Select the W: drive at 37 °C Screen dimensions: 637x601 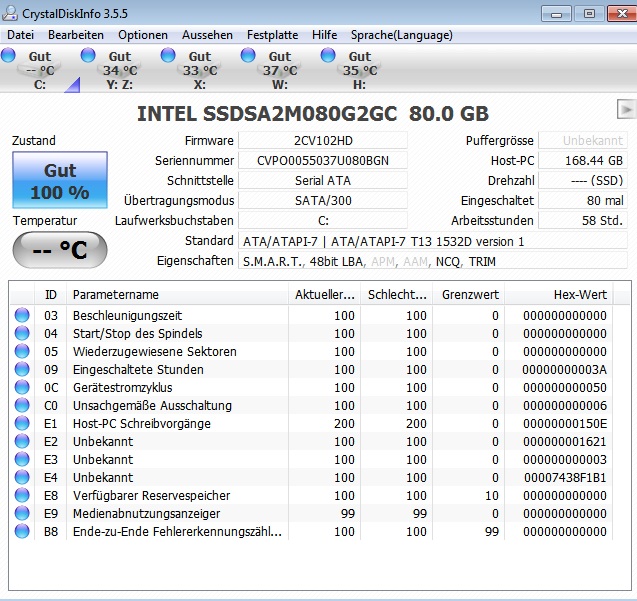coord(280,70)
